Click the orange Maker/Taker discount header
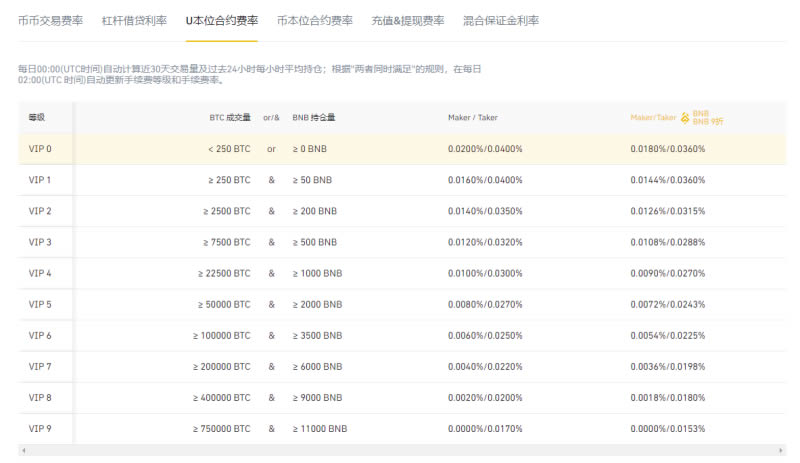800x463 pixels. (x=653, y=117)
